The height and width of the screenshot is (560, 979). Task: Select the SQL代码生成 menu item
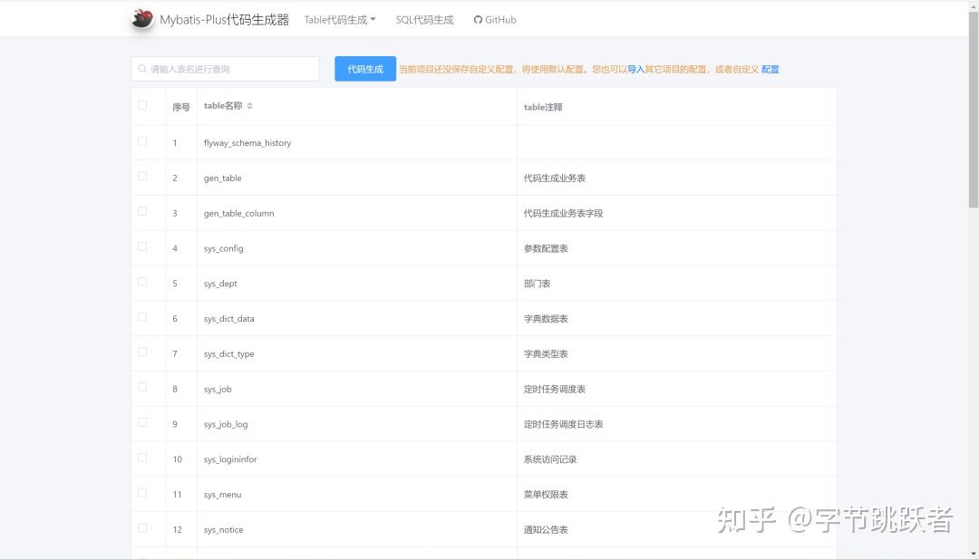coord(424,18)
